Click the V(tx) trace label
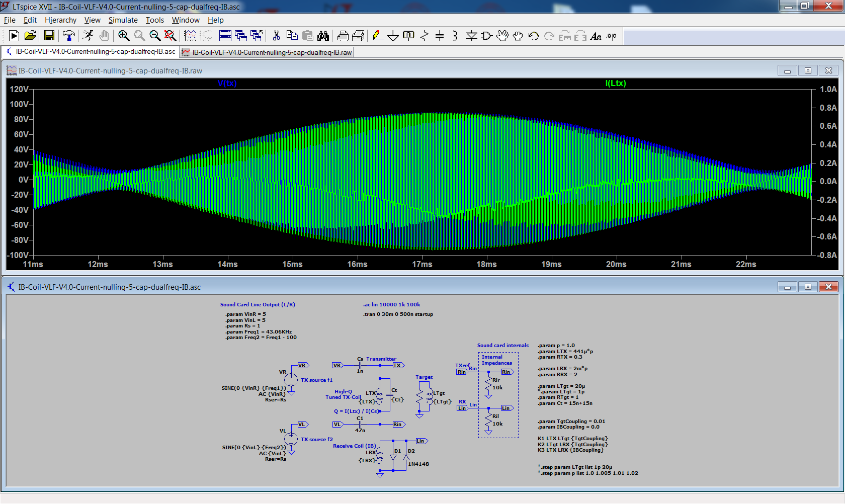 227,83
